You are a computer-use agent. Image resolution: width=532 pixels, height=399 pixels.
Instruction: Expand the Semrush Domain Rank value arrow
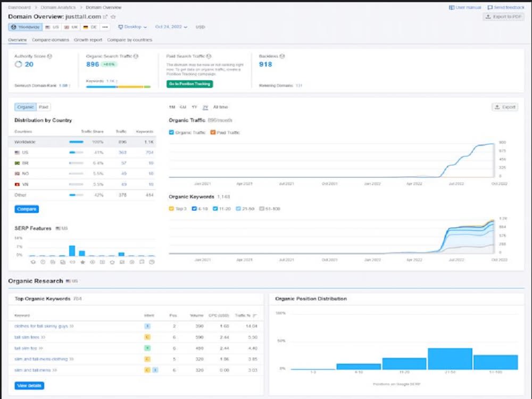click(x=70, y=86)
